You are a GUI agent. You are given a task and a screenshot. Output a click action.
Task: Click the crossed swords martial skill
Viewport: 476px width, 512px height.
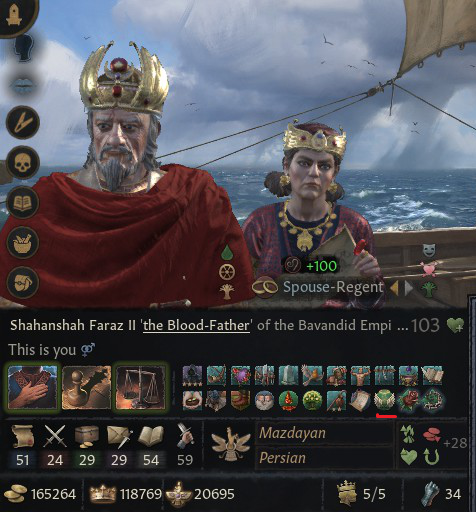click(55, 436)
